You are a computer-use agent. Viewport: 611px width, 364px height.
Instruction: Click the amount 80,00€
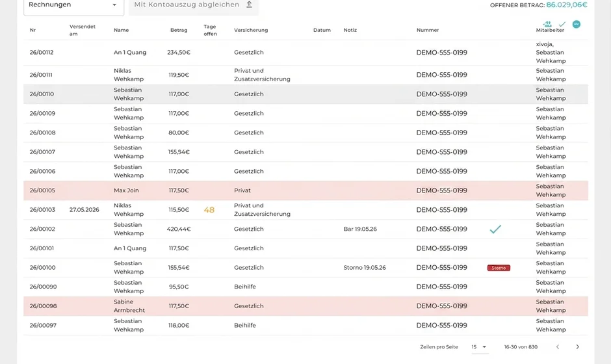point(179,133)
